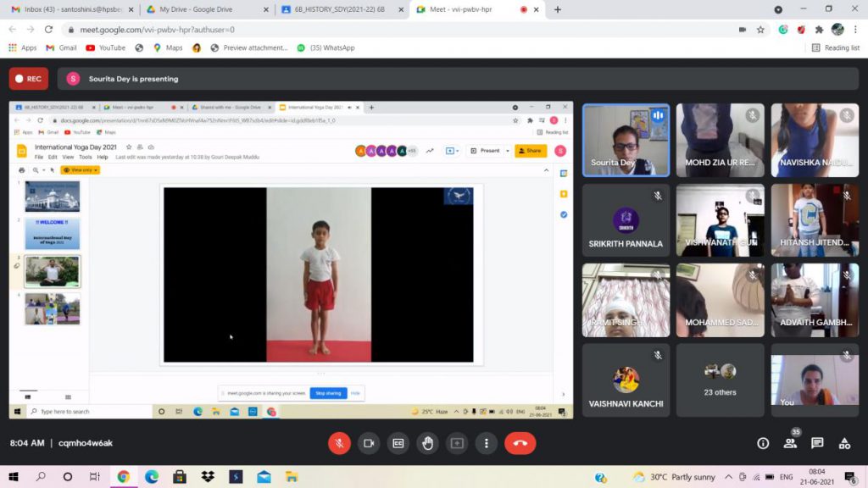Expand hidden system tray icons chevron
This screenshot has width=868, height=488.
click(728, 477)
